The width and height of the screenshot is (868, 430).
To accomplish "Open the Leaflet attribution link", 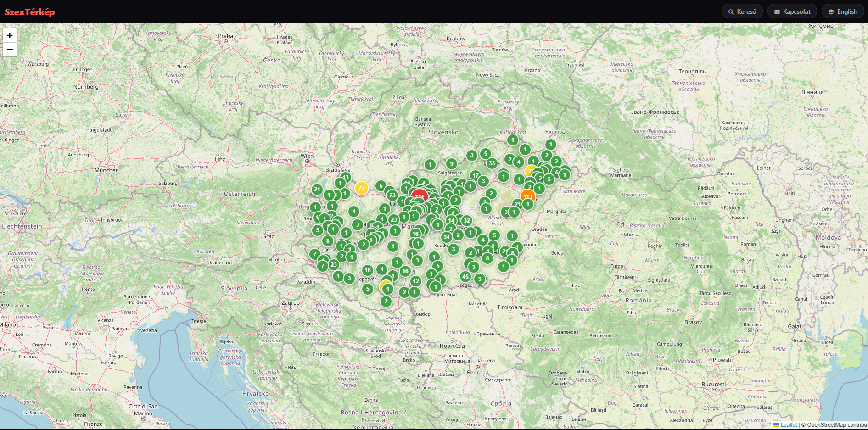I will 788,425.
